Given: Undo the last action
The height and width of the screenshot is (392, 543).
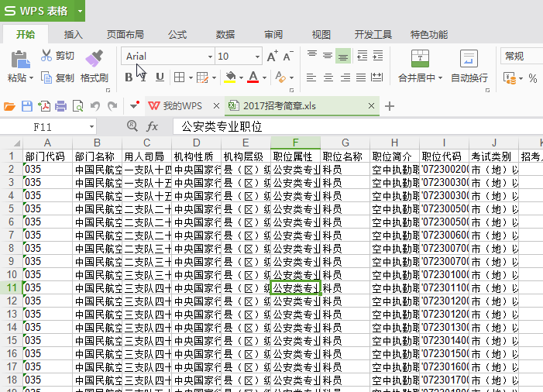Looking at the screenshot, I should coord(95,106).
